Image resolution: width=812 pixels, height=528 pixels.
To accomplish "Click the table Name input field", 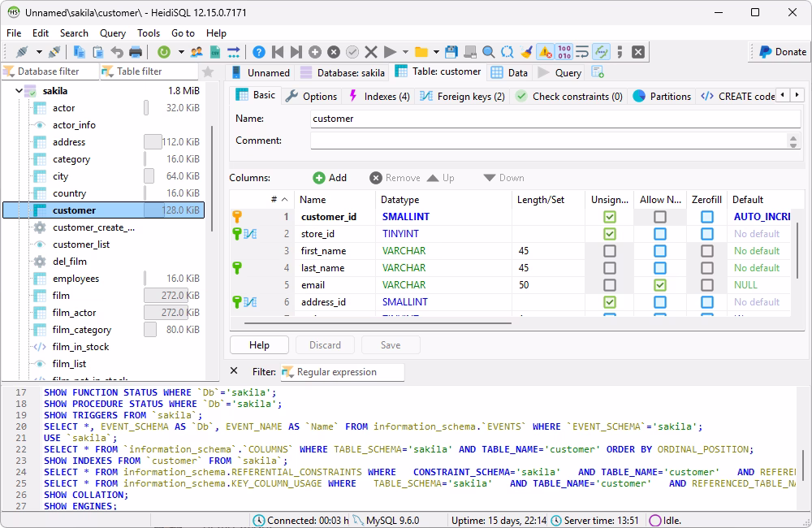I will point(555,119).
